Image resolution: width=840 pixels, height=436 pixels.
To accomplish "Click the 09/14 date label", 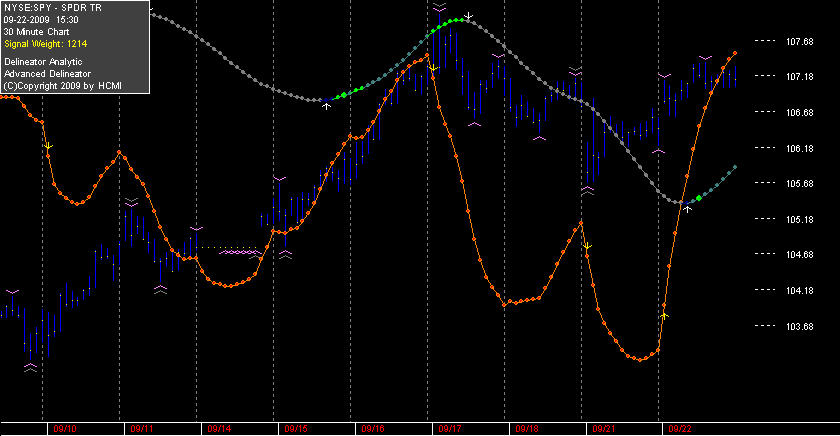I will pos(219,429).
